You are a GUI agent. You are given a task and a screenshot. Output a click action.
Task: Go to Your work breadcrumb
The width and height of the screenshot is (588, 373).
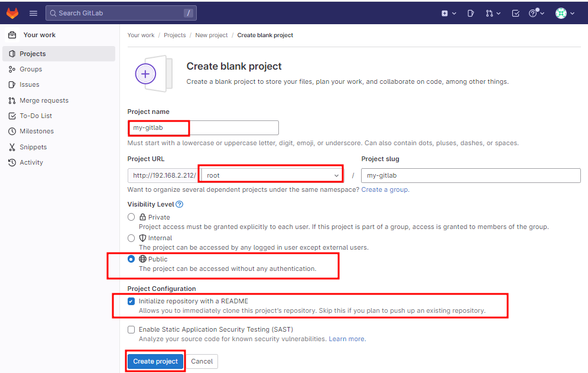point(141,35)
